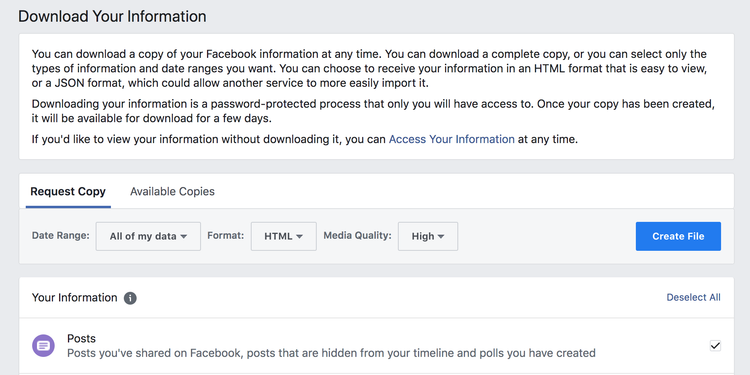Click the Deselect All link
Image resolution: width=750 pixels, height=375 pixels.
click(694, 298)
